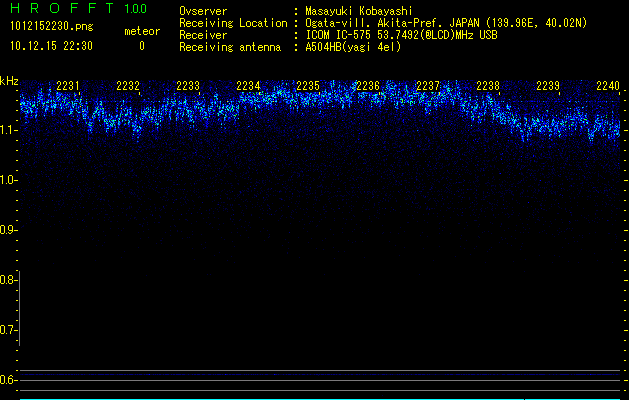Click the 0.7 kHz axis label
This screenshot has height=400, width=629.
coord(8,330)
